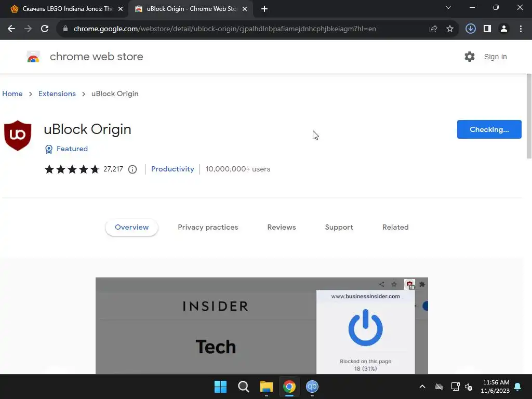Select the Overview tab
The height and width of the screenshot is (399, 532).
click(131, 228)
